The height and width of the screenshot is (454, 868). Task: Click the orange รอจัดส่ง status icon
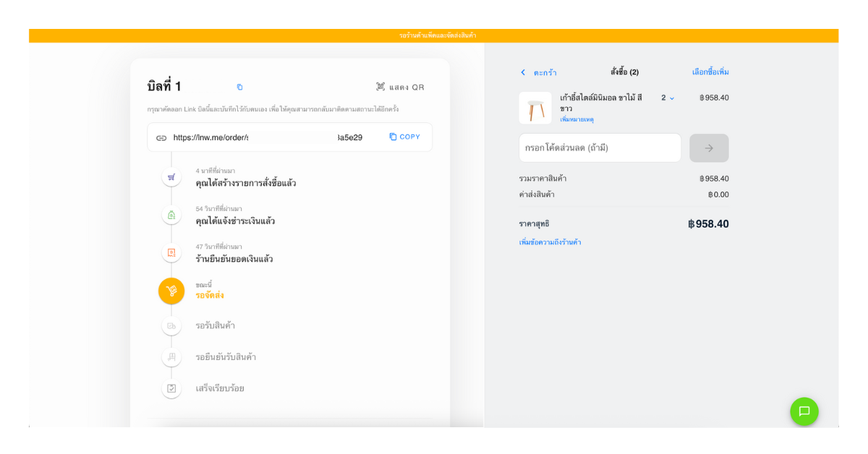171,291
